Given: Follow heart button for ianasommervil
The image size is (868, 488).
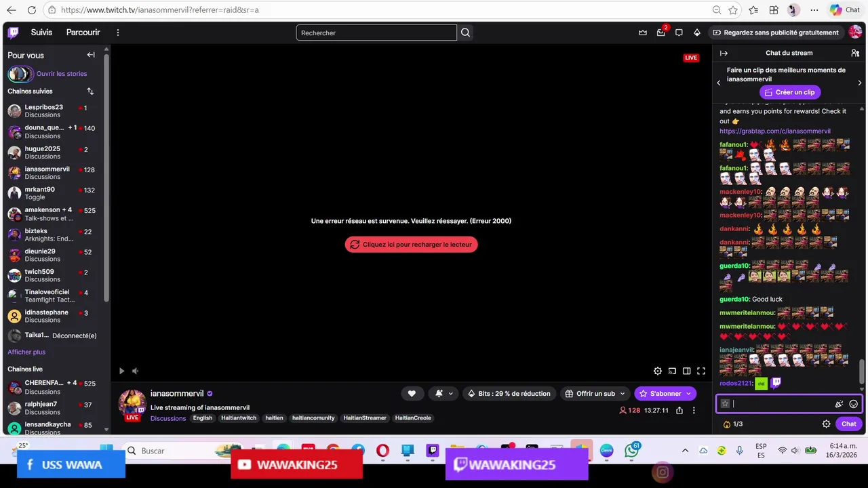Looking at the screenshot, I should 412,393.
